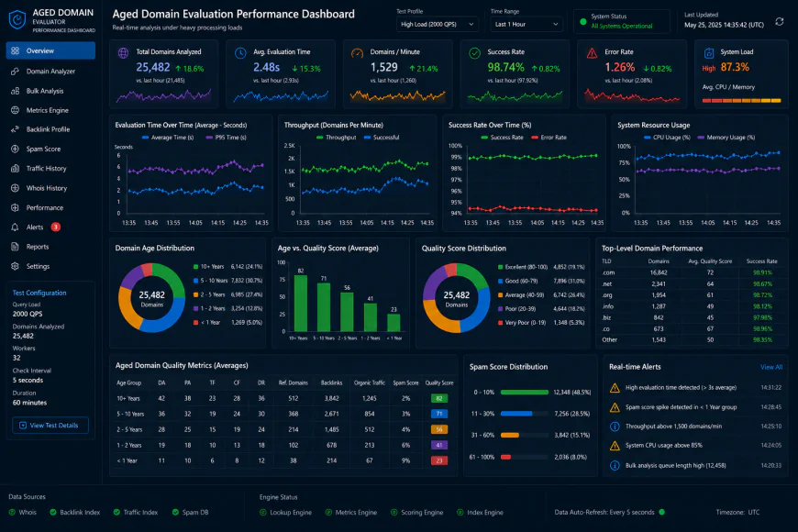Click the Whois data source indicator
Image resolution: width=798 pixels, height=532 pixels.
click(x=23, y=512)
